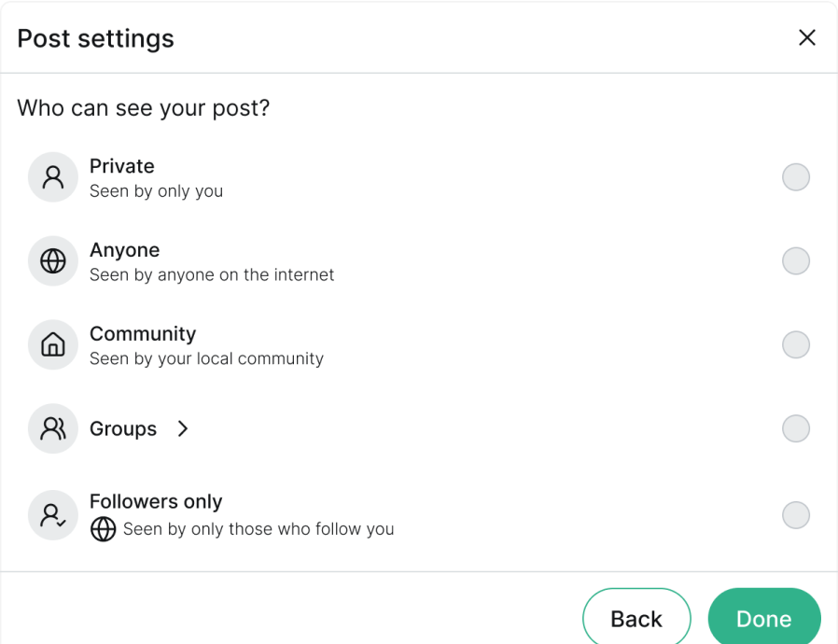Click the Anyone option label

(x=124, y=250)
